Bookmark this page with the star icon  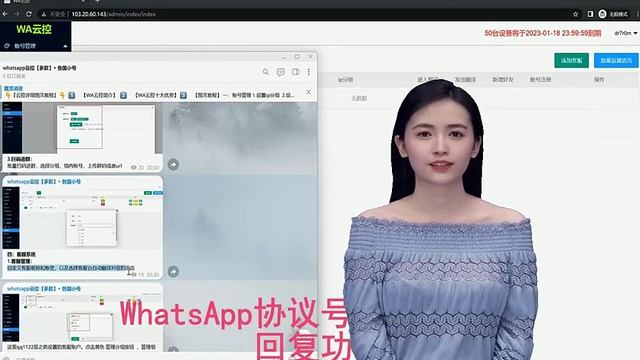576,14
